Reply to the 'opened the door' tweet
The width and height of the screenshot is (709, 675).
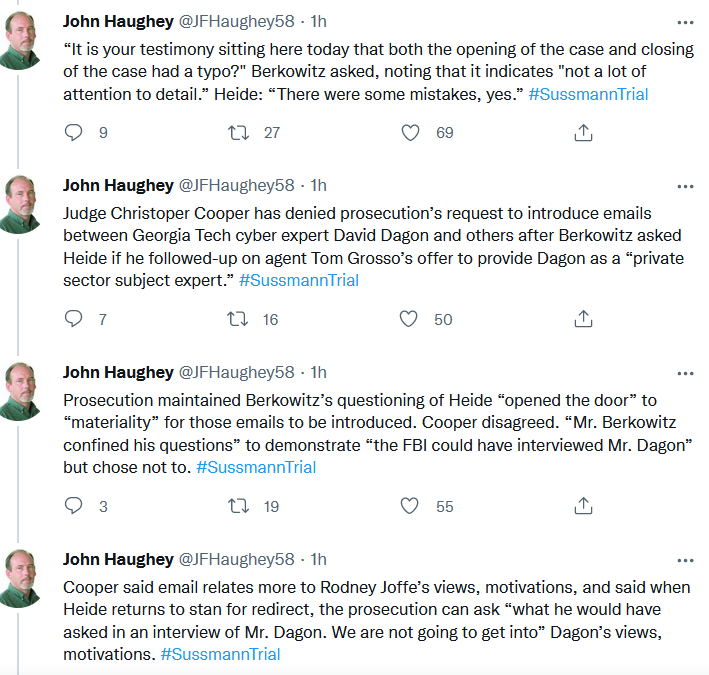click(73, 506)
